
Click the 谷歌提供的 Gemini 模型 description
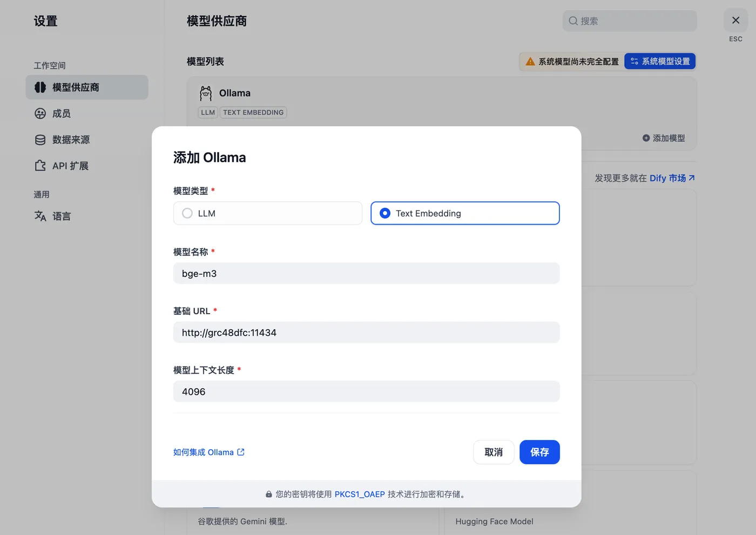click(x=242, y=522)
